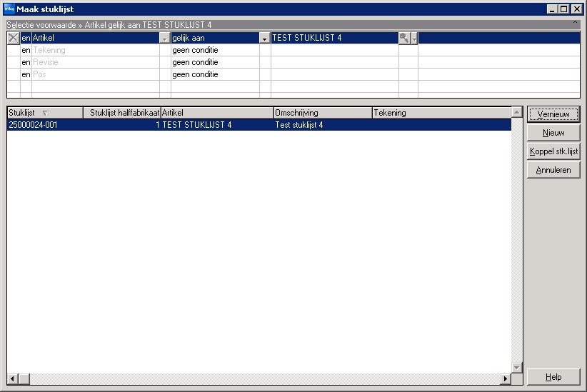Click the Artikel column header in results
Image resolution: width=587 pixels, height=392 pixels.
217,113
